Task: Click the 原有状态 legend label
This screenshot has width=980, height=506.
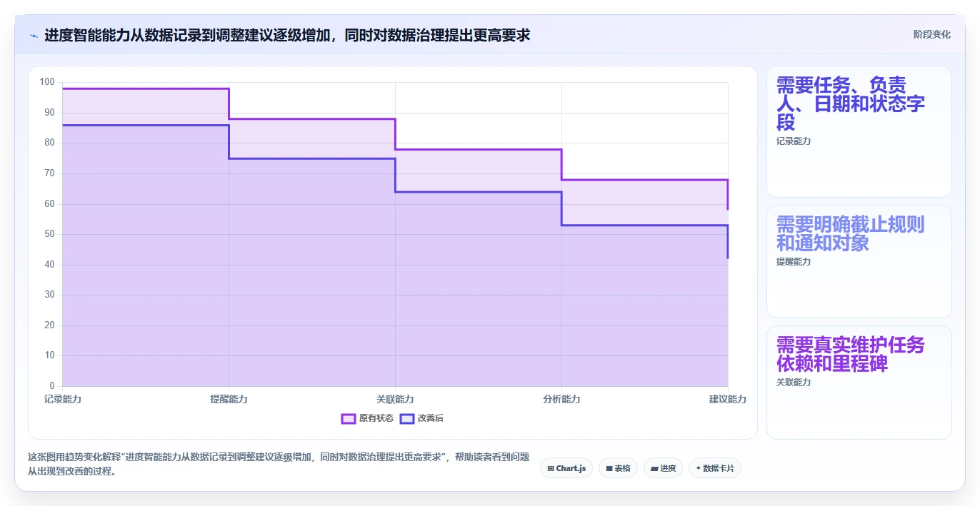Action: (x=376, y=418)
